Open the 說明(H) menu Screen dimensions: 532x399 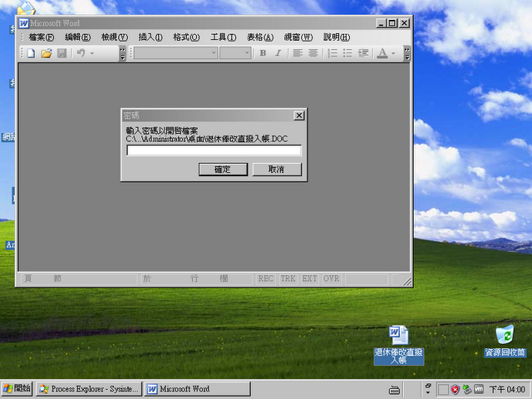pos(336,37)
